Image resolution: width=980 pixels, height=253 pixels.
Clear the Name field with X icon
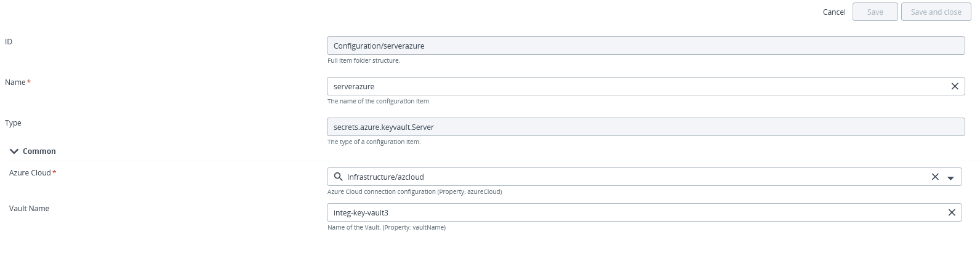coord(954,86)
